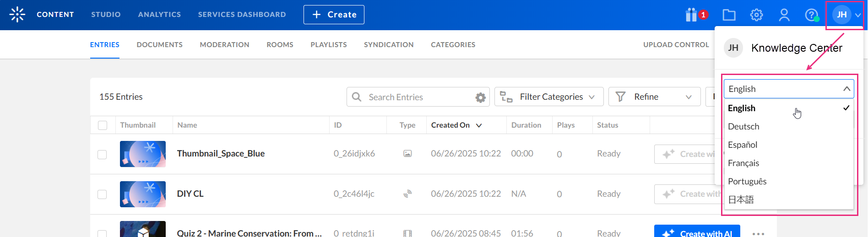Open the folder icon in header
Image resolution: width=868 pixels, height=237 pixels.
729,15
